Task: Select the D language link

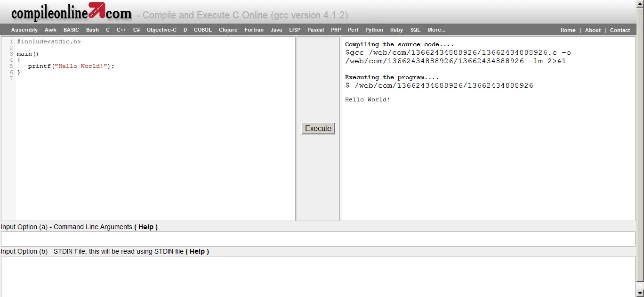Action: pyautogui.click(x=185, y=30)
